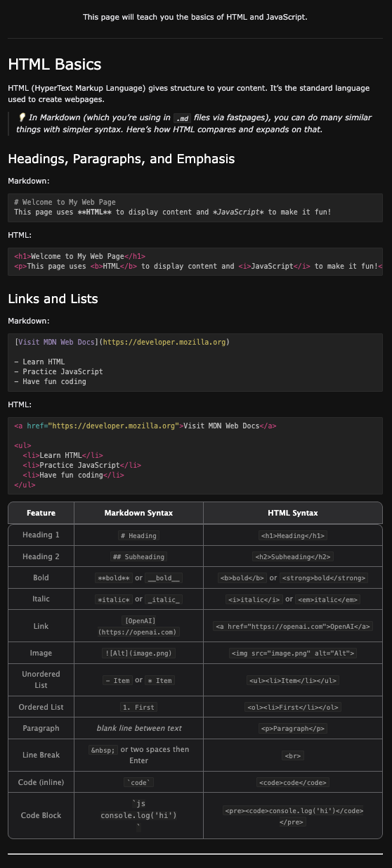The height and width of the screenshot is (868, 392).
Task: Click the "<h2>Subheading</h2>" code cell
Action: point(293,556)
